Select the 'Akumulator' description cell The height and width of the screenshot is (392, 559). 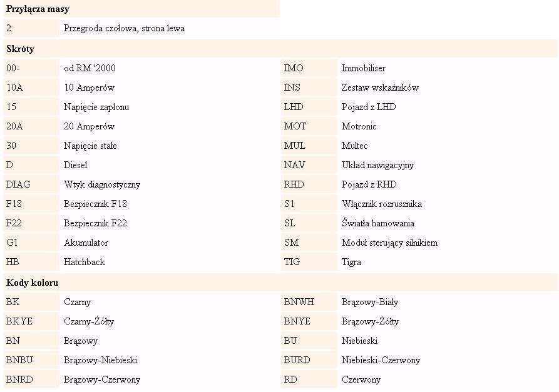(x=86, y=243)
